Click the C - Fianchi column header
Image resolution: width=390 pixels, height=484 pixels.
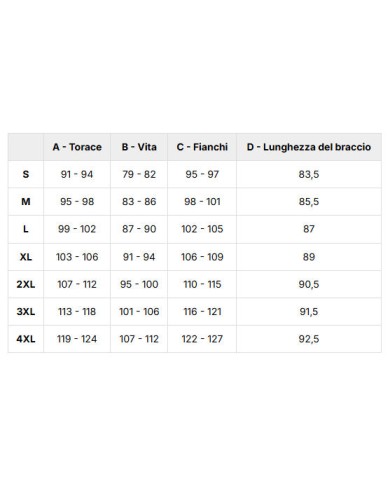202,147
